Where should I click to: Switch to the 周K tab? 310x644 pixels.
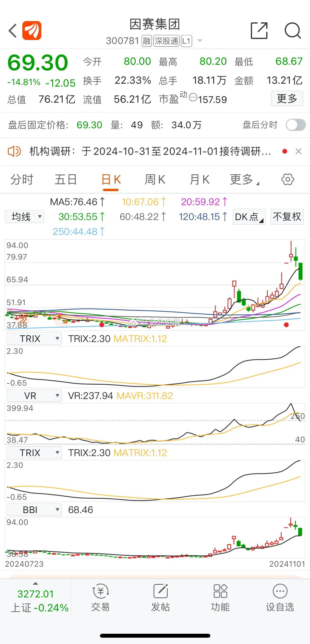[155, 180]
